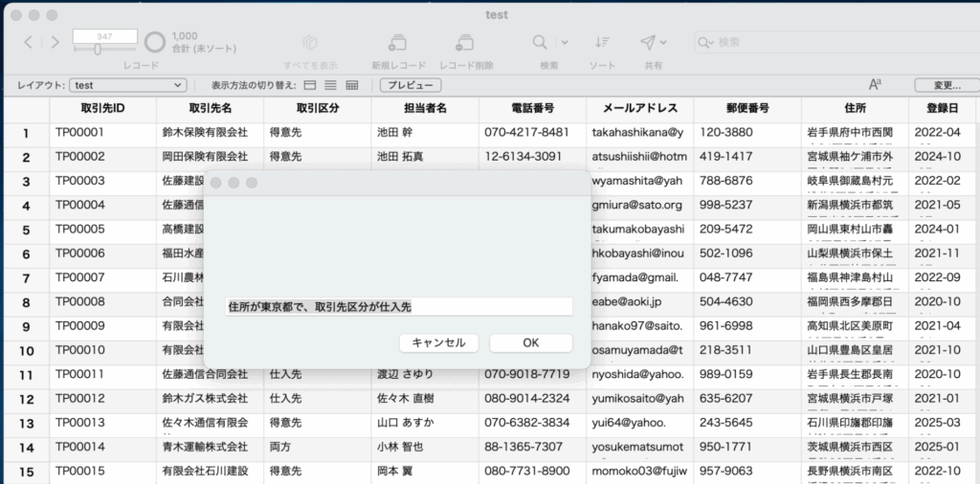Switch to table view icon
The height and width of the screenshot is (484, 980).
pos(351,85)
